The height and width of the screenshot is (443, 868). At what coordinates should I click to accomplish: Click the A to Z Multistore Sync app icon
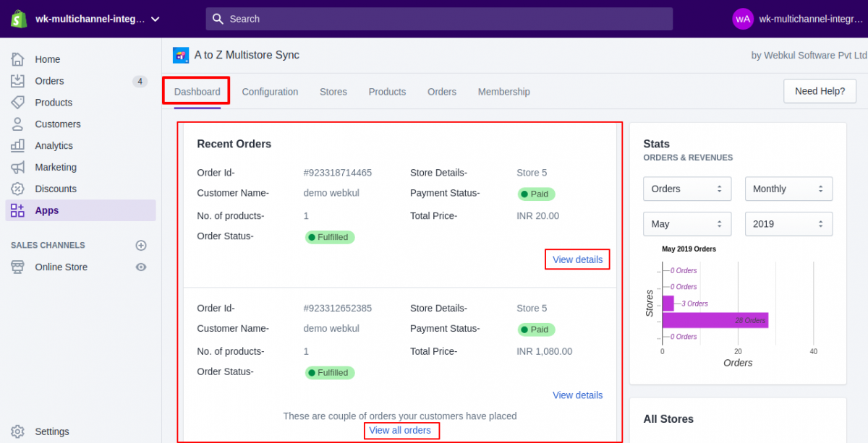pyautogui.click(x=181, y=55)
